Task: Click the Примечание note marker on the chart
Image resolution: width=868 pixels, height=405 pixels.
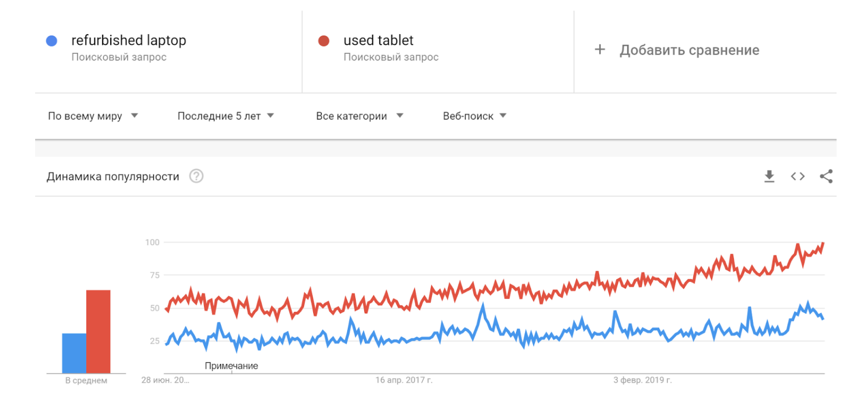Action: point(232,366)
